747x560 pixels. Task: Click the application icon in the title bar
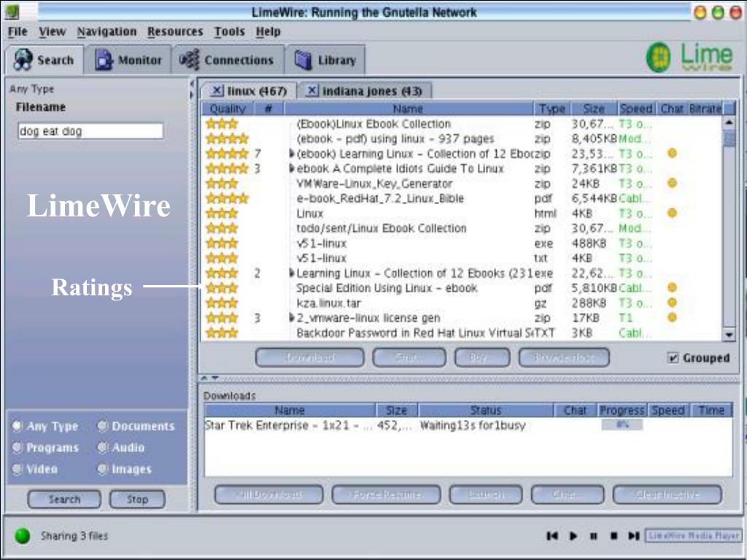click(x=12, y=12)
